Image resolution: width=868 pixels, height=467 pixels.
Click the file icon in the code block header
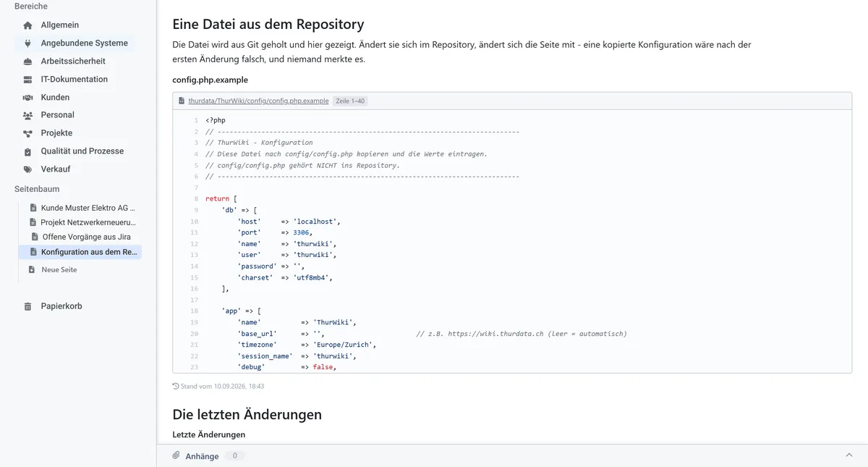[182, 101]
